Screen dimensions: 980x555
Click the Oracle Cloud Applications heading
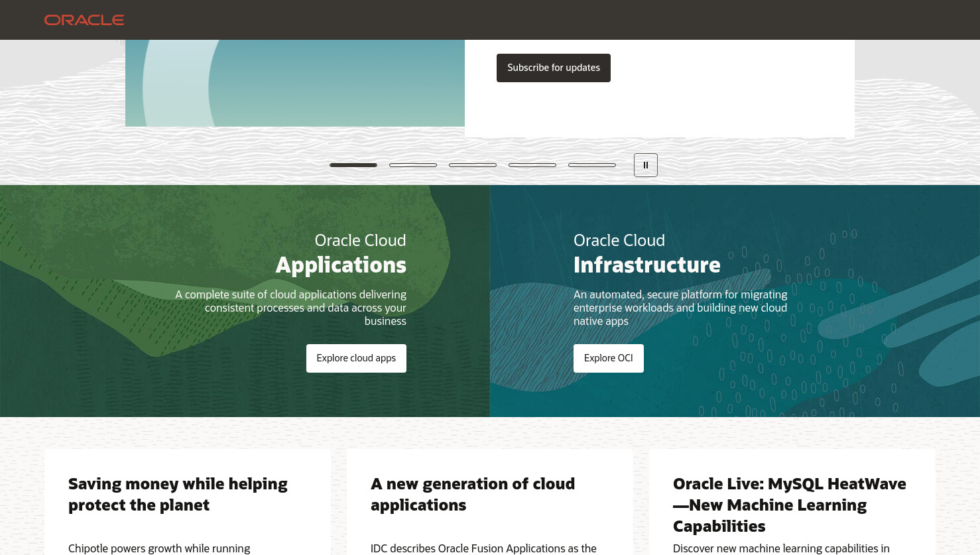[x=341, y=254]
